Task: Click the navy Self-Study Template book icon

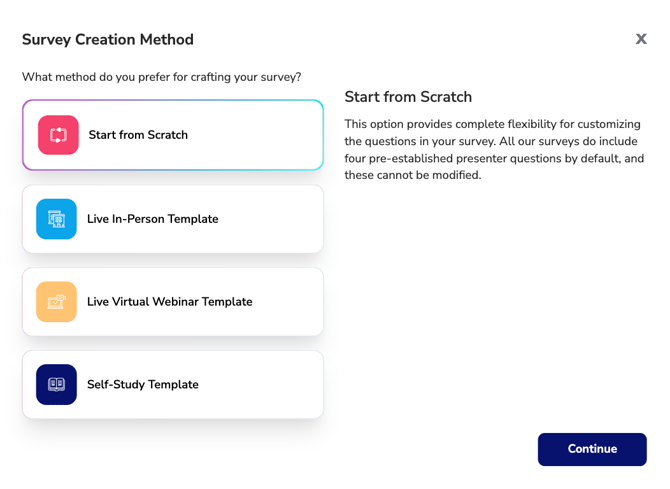Action: (x=56, y=384)
